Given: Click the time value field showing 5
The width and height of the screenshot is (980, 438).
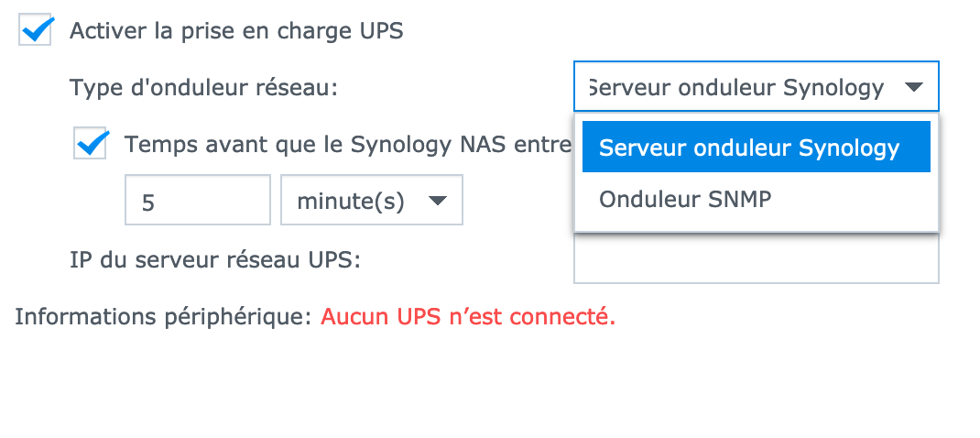Looking at the screenshot, I should click(197, 201).
